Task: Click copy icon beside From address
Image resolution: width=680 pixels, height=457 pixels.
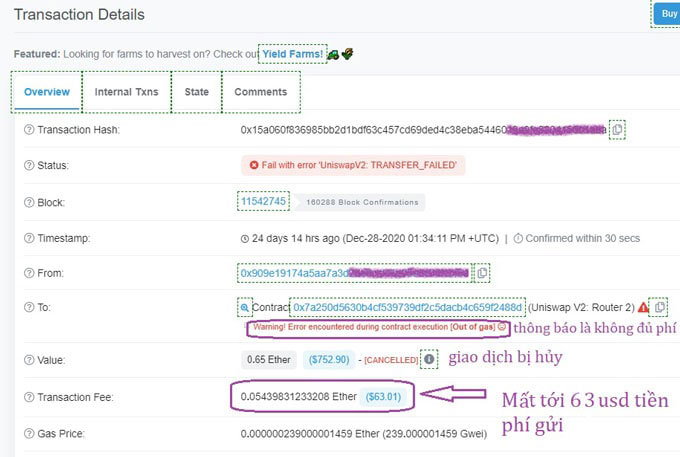Action: click(482, 273)
